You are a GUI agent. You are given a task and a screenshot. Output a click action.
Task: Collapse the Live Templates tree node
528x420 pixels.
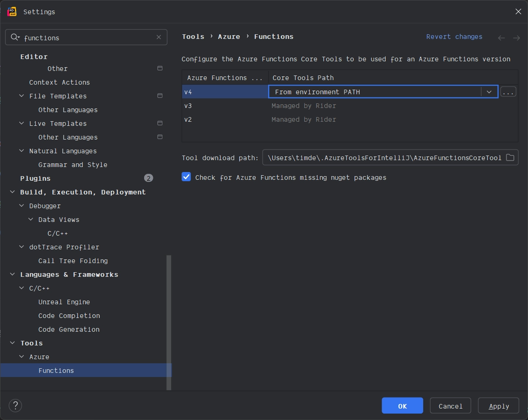22,123
